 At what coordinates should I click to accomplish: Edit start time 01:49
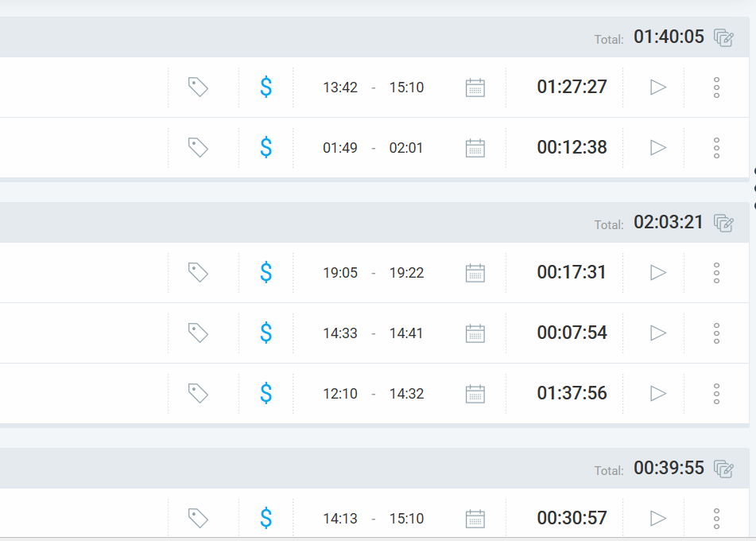click(x=340, y=148)
